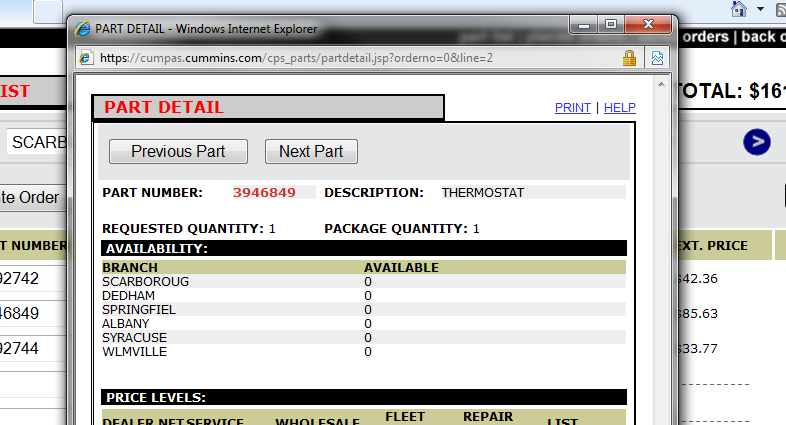The width and height of the screenshot is (786, 425).
Task: Click the PRICE LEVELS section header
Action: 363,397
